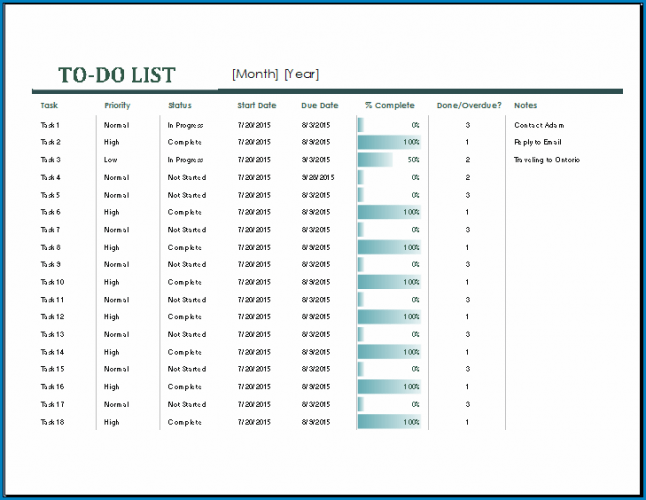Select the [Month] [Year] placeholder

click(x=275, y=74)
